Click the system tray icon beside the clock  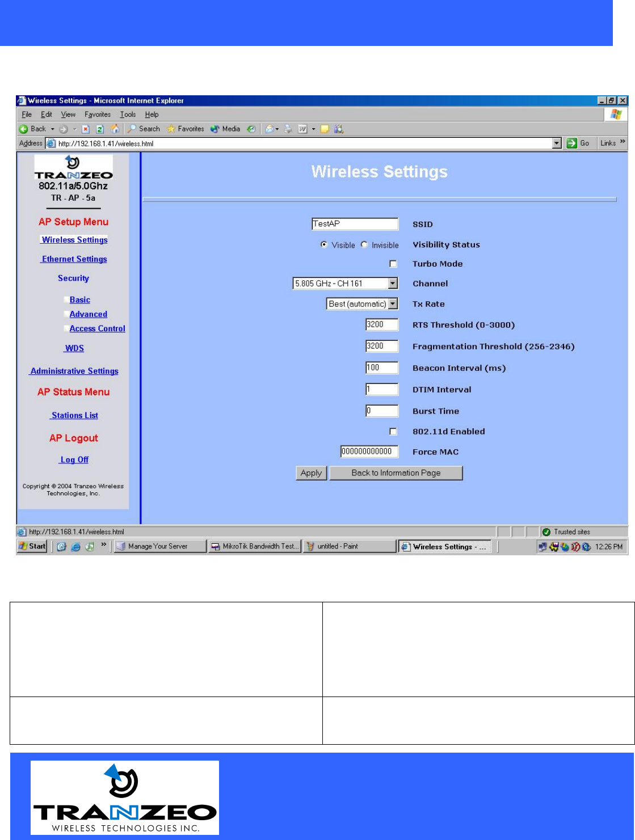[586, 547]
